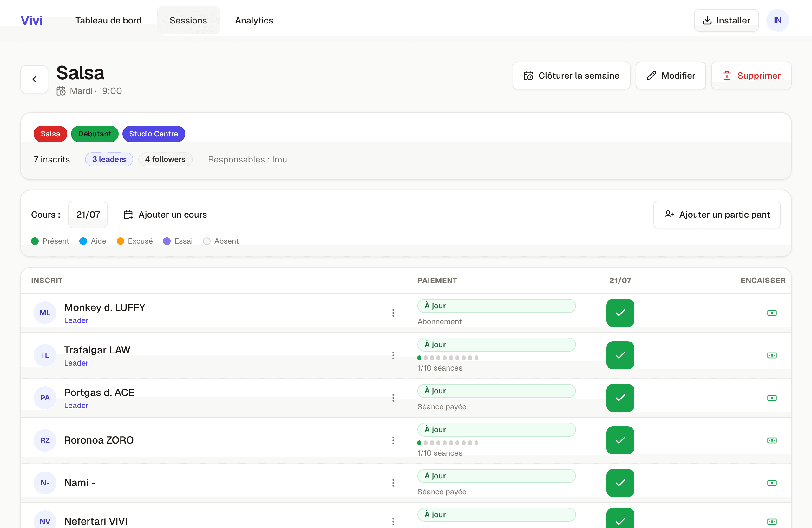
Task: Click encaisser cash icon for Nami
Action: click(772, 483)
